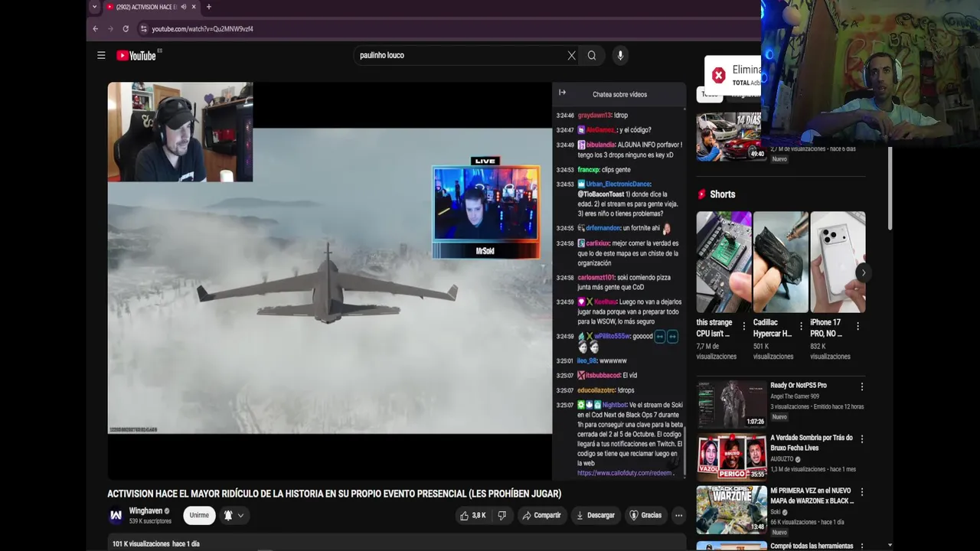
Task: Open the callofduty.com redeem link in chat
Action: 625,473
